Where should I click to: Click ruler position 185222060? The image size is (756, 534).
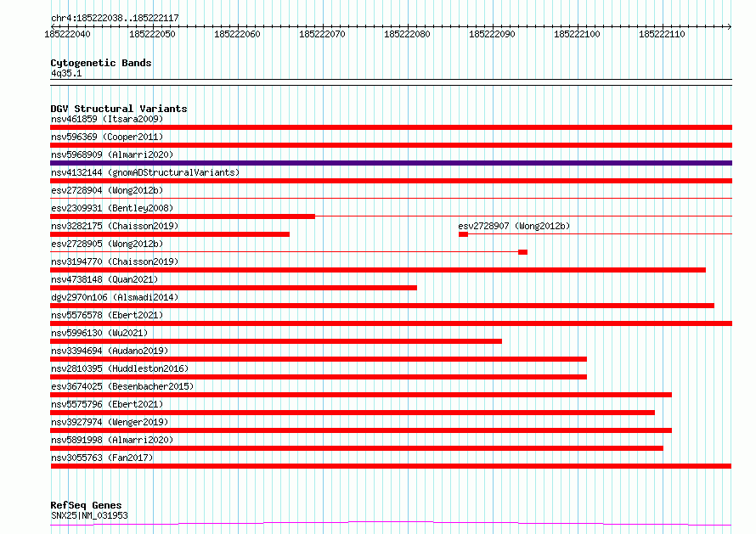237,34
